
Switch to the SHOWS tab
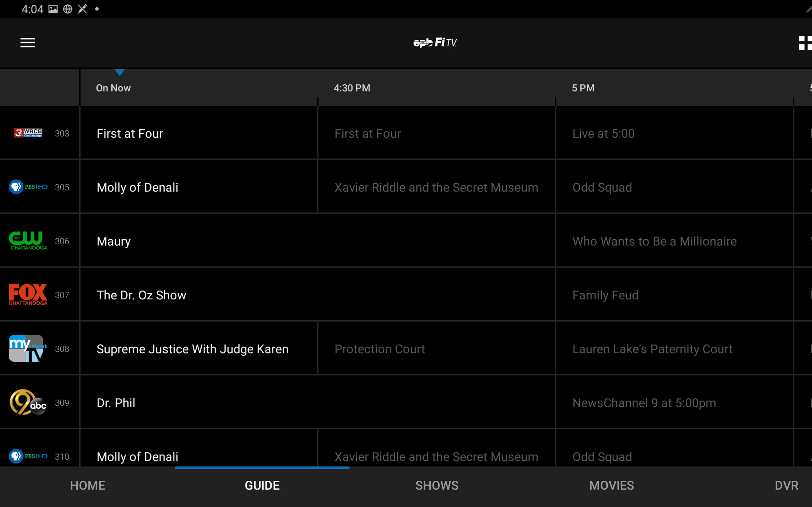click(x=437, y=485)
